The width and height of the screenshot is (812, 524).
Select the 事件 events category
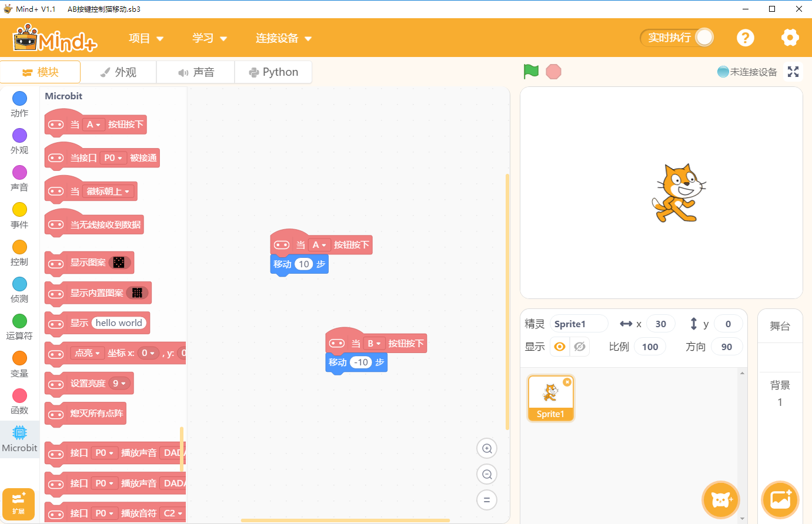19,216
